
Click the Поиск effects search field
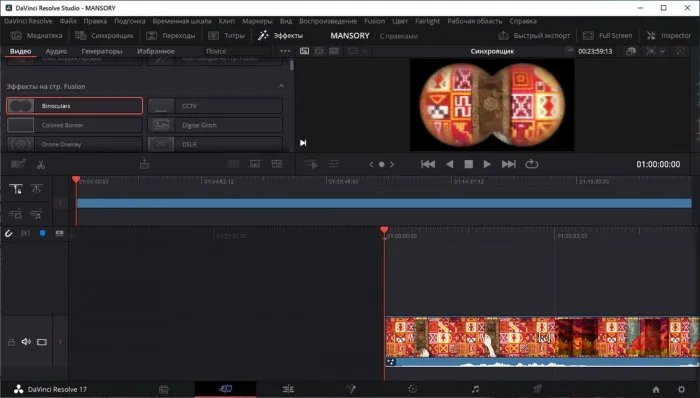point(237,51)
